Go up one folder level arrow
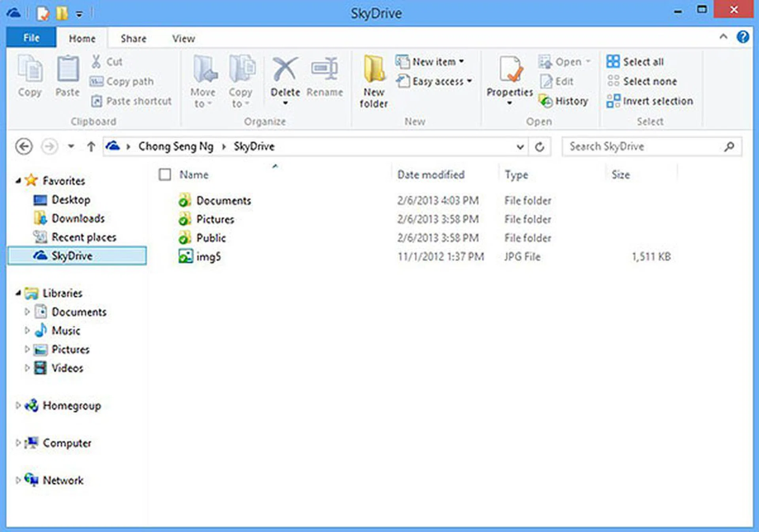Viewport: 759px width, 532px height. (91, 147)
